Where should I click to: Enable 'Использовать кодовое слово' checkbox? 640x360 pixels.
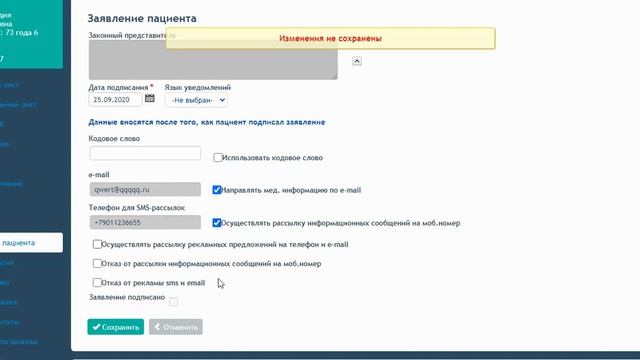point(218,158)
